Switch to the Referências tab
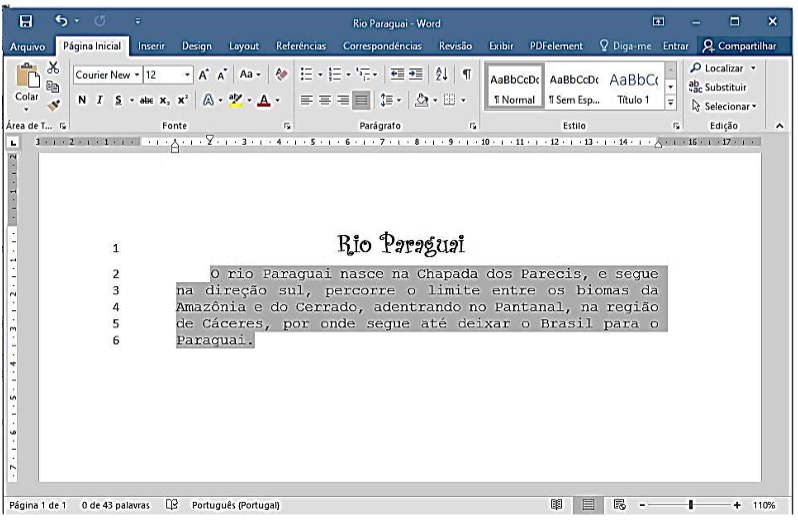 (x=301, y=46)
